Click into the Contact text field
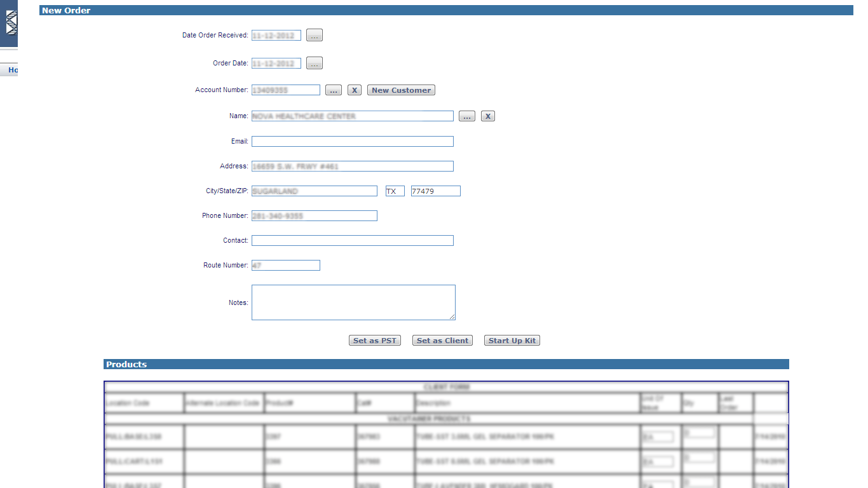The width and height of the screenshot is (868, 488). [352, 240]
